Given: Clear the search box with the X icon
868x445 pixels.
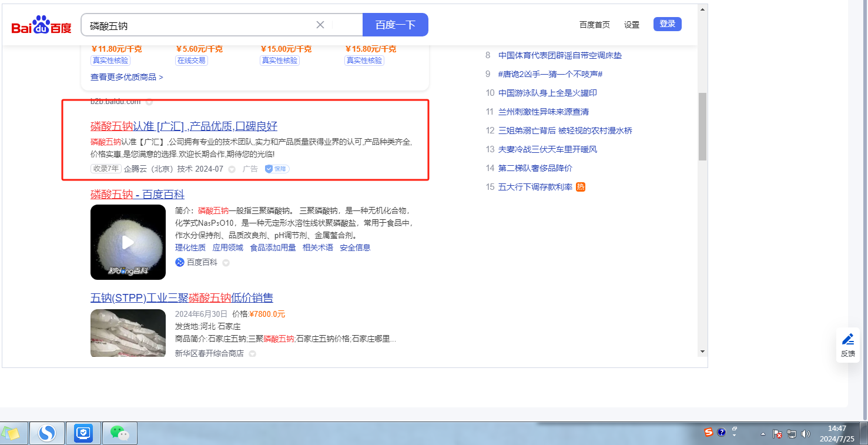Looking at the screenshot, I should point(320,25).
